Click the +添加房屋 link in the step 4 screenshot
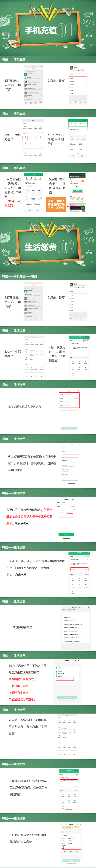Viewport: 96px width, 868px height. [86, 340]
